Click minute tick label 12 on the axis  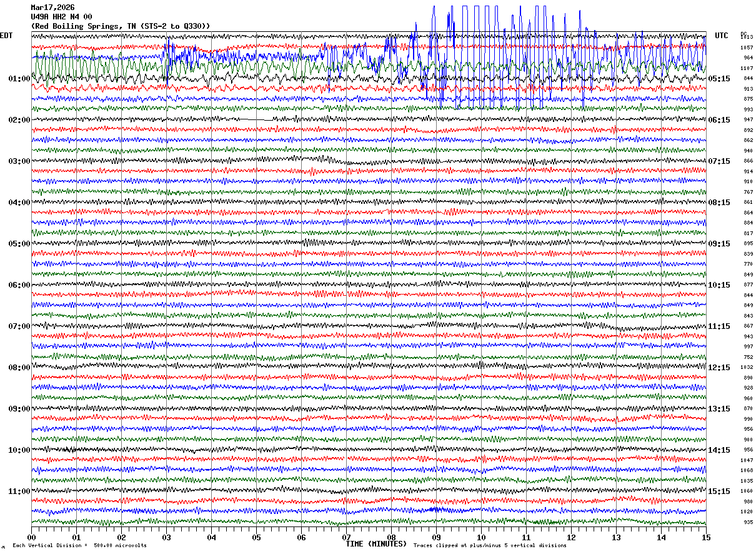pos(571,537)
